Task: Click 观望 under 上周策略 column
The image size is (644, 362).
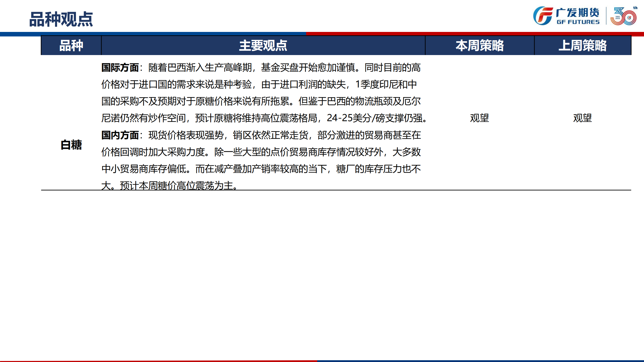Action: pos(582,118)
